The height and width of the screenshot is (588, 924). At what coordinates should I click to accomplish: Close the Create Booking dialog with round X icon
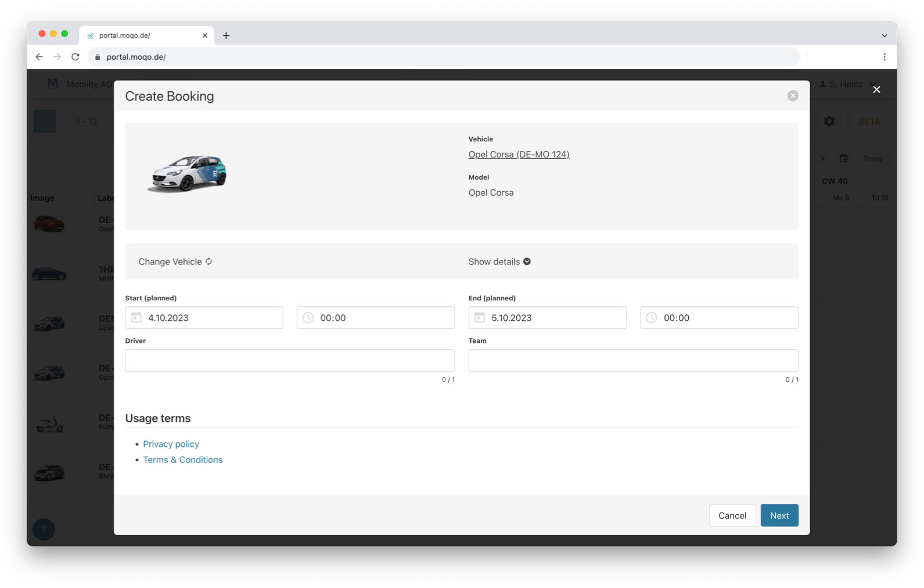pyautogui.click(x=793, y=96)
